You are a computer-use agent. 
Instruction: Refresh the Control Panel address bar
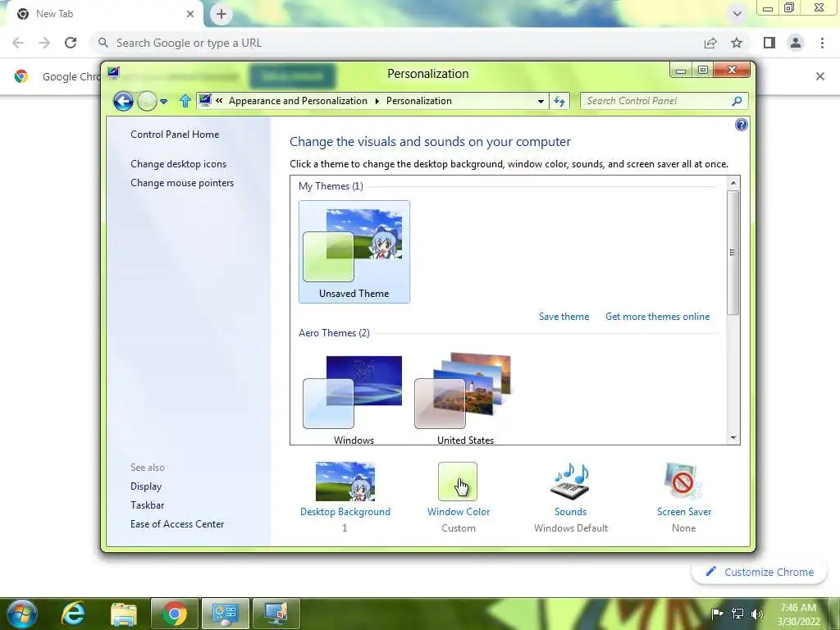click(559, 101)
